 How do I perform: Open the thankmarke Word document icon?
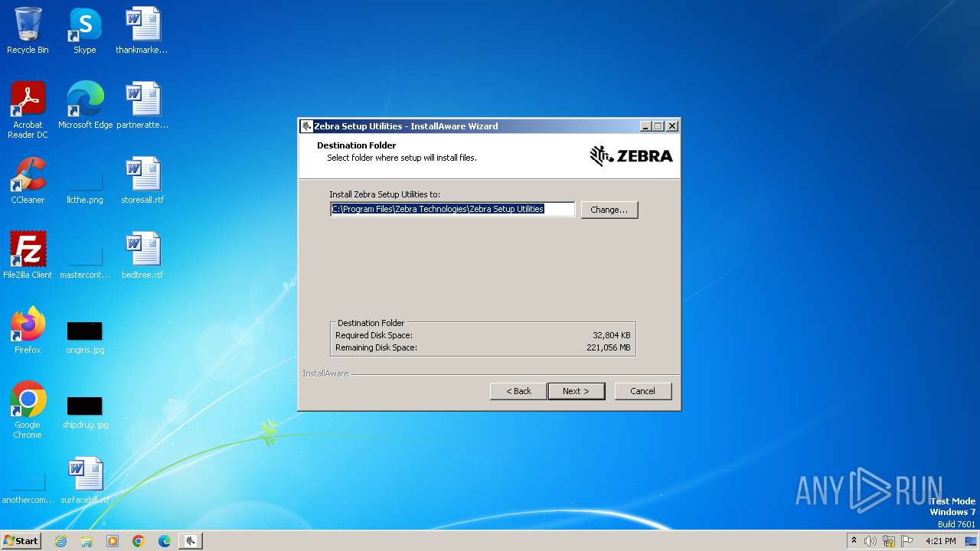pyautogui.click(x=142, y=31)
